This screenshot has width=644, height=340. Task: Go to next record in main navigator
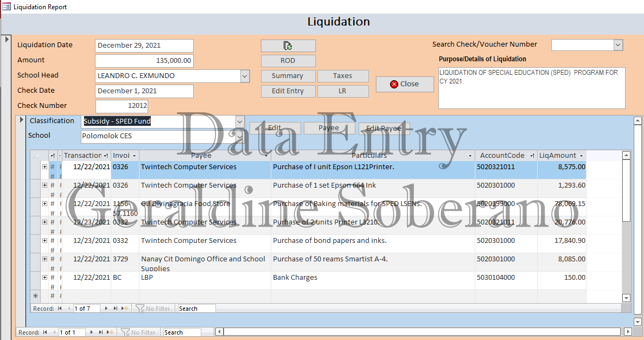(x=91, y=332)
